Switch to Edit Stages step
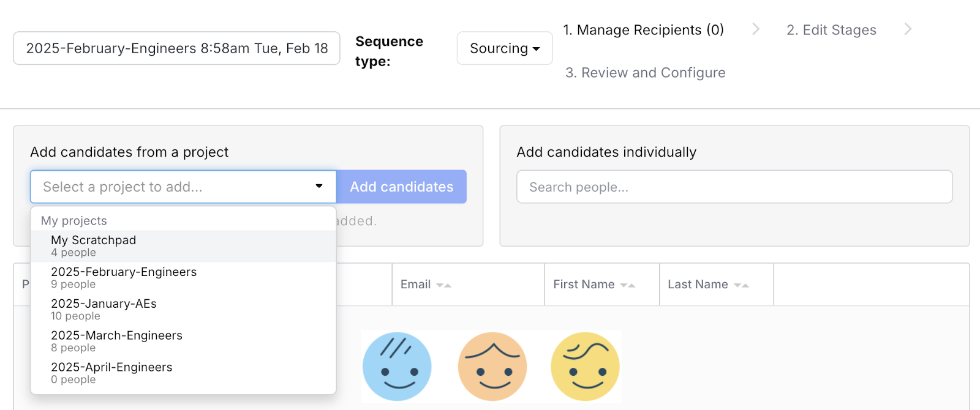Image resolution: width=980 pixels, height=410 pixels. pyautogui.click(x=831, y=30)
